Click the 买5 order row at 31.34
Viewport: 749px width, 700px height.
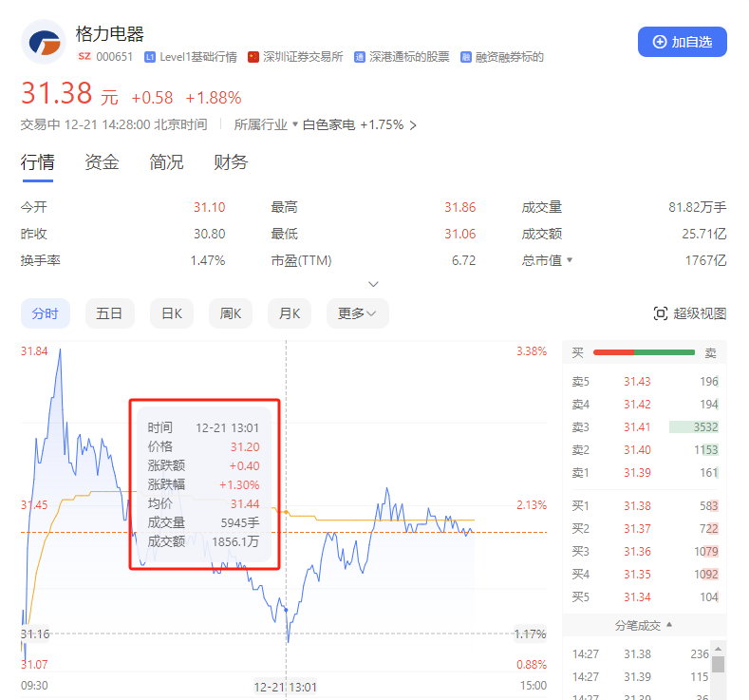tap(645, 596)
